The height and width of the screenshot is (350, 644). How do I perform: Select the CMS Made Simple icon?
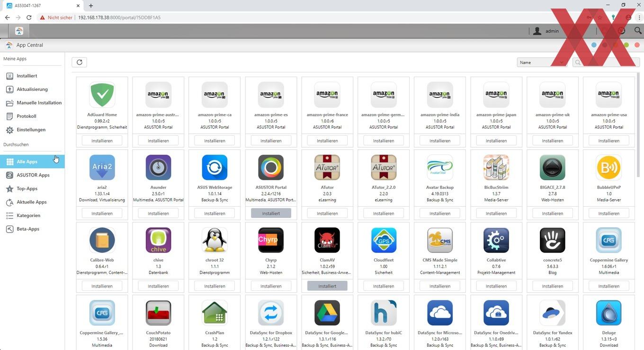click(440, 240)
